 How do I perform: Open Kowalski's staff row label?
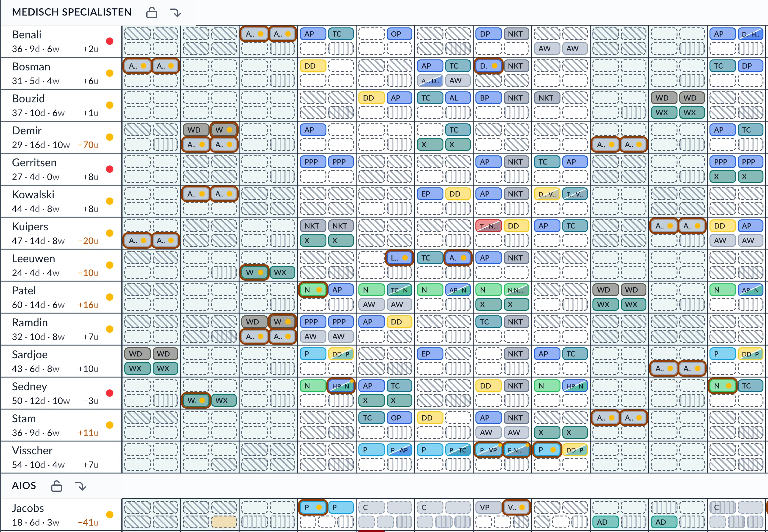33,195
